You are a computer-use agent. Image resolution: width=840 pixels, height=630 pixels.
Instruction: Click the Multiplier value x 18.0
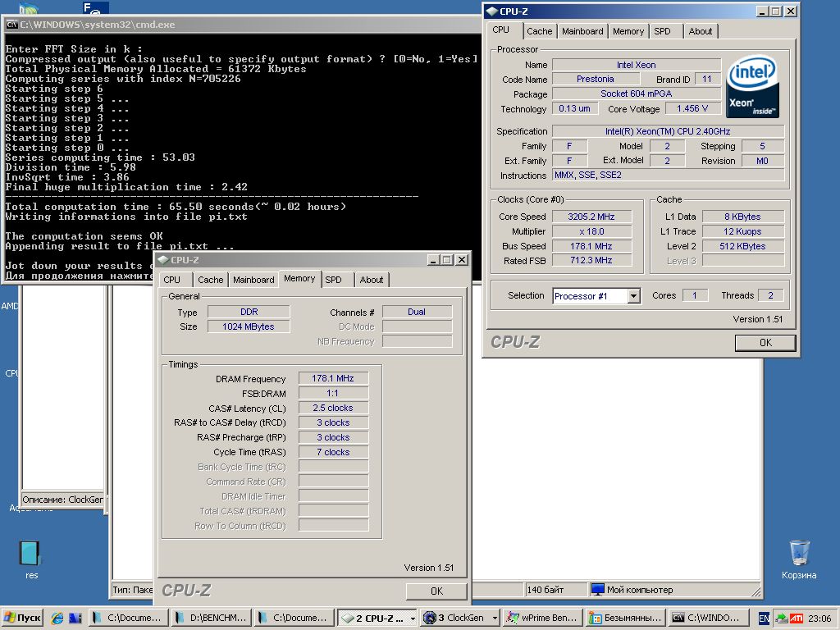click(591, 231)
